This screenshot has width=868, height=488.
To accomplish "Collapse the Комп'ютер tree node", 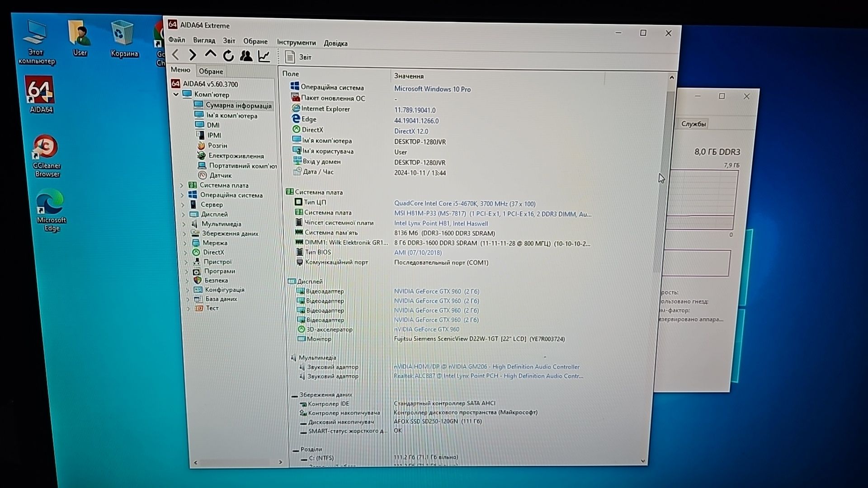I will point(176,94).
